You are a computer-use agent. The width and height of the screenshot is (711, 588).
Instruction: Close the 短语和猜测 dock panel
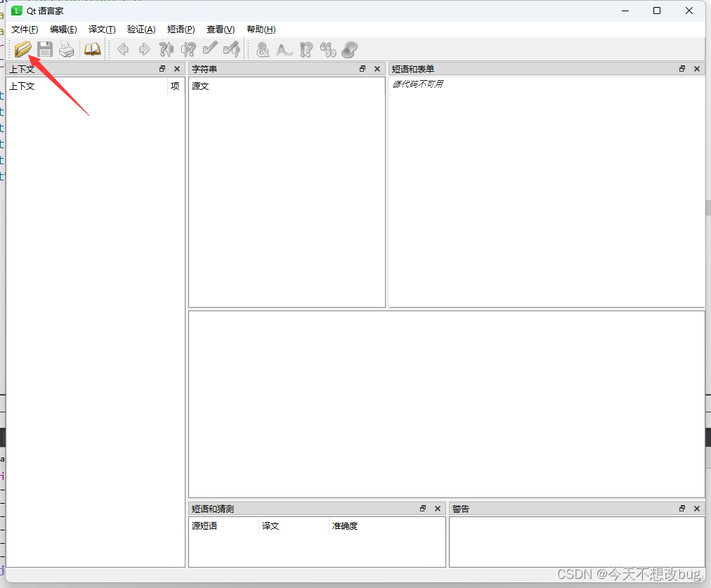tap(438, 509)
